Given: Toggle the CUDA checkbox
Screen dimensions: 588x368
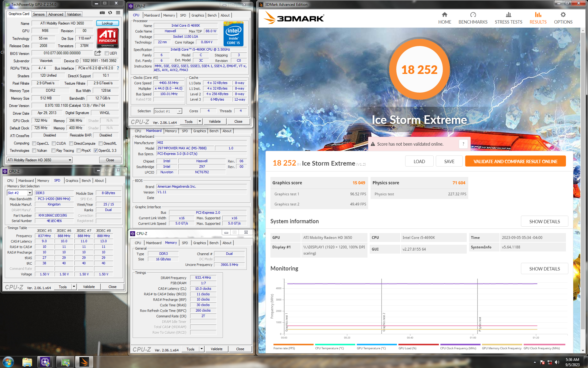Looking at the screenshot, I should pyautogui.click(x=54, y=143).
